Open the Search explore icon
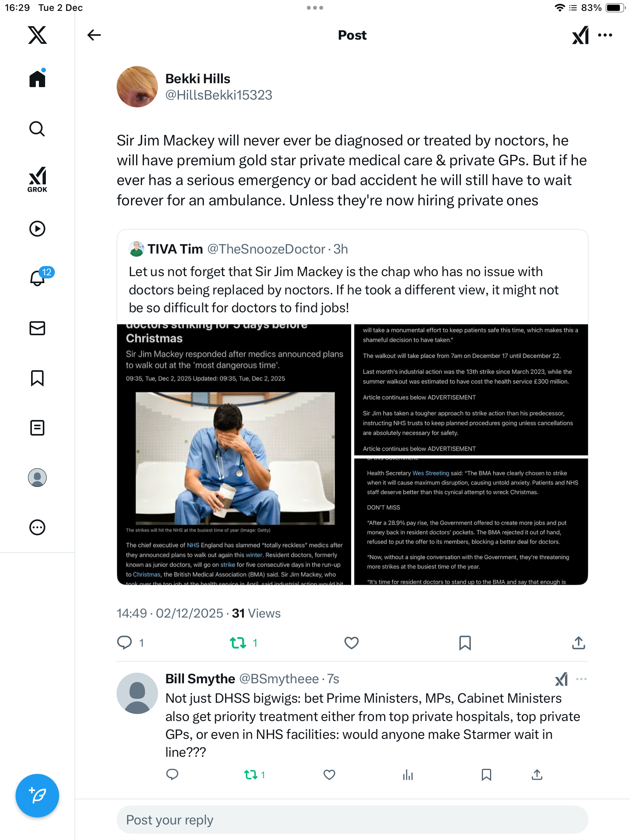The height and width of the screenshot is (840, 630). (x=37, y=129)
